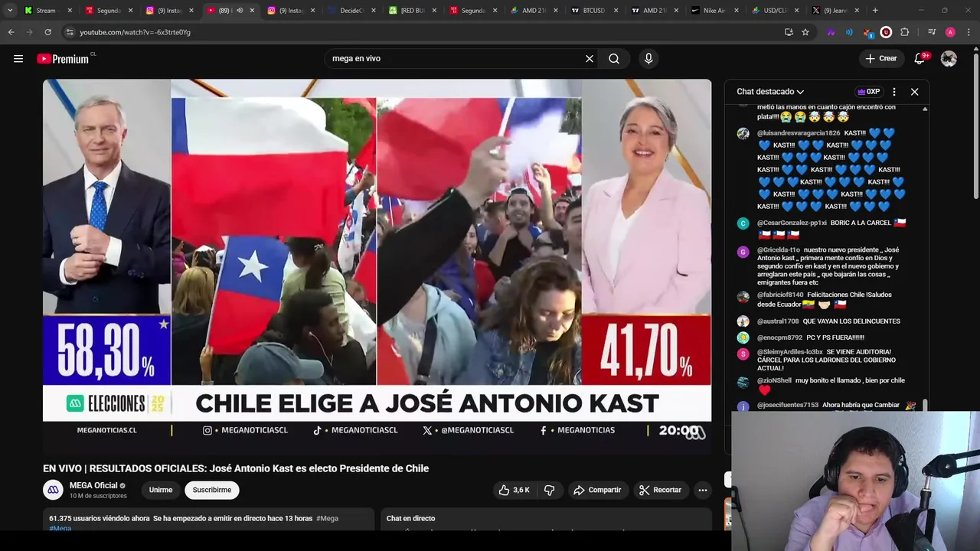Open the uBlock-style red shield extension
Screen dimensions: 980x551
tap(886, 32)
